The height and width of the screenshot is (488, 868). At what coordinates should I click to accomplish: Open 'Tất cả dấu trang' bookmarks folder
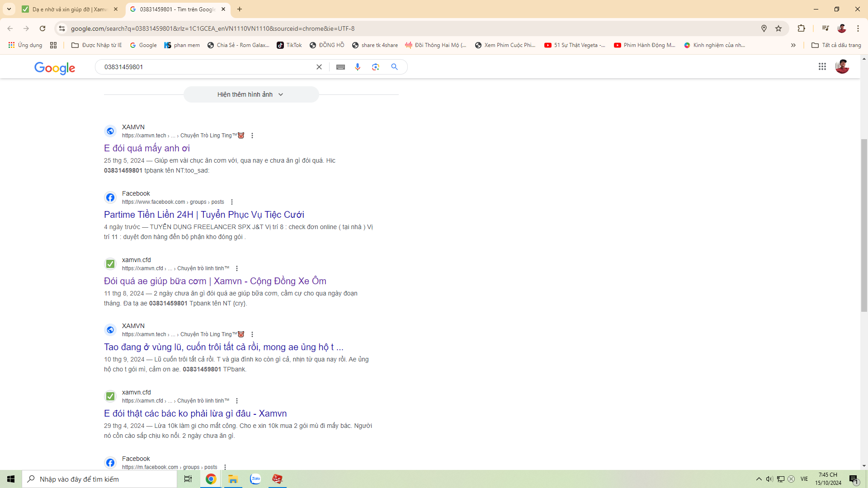tap(836, 45)
